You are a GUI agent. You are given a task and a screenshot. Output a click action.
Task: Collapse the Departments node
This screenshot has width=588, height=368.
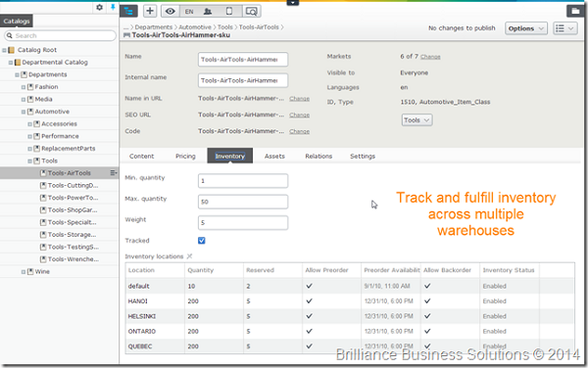[x=18, y=75]
